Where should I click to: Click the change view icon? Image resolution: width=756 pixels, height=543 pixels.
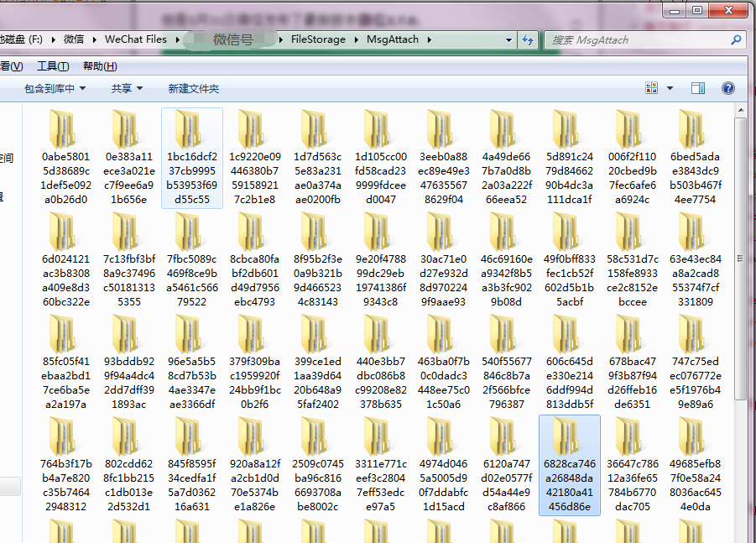(651, 88)
